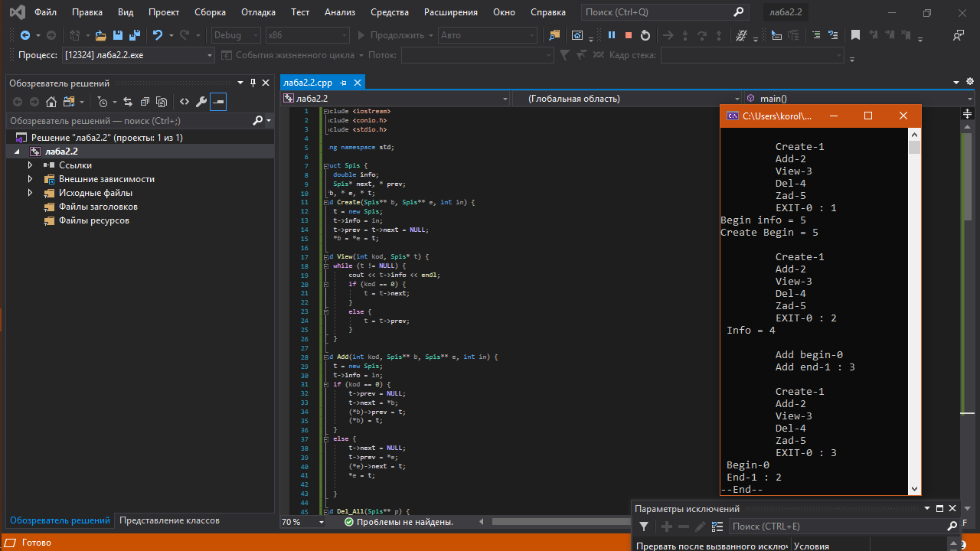Image resolution: width=980 pixels, height=551 pixels.
Task: Stop debugging with the red square
Action: (x=629, y=35)
